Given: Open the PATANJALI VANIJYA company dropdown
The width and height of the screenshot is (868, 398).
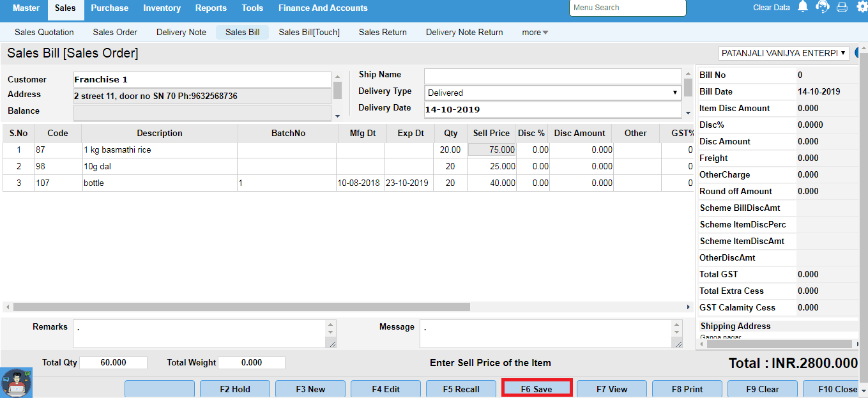Looking at the screenshot, I should [783, 53].
